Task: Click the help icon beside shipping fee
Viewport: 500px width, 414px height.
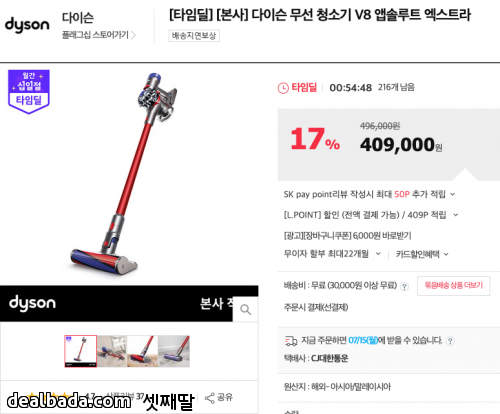Action: [x=404, y=287]
